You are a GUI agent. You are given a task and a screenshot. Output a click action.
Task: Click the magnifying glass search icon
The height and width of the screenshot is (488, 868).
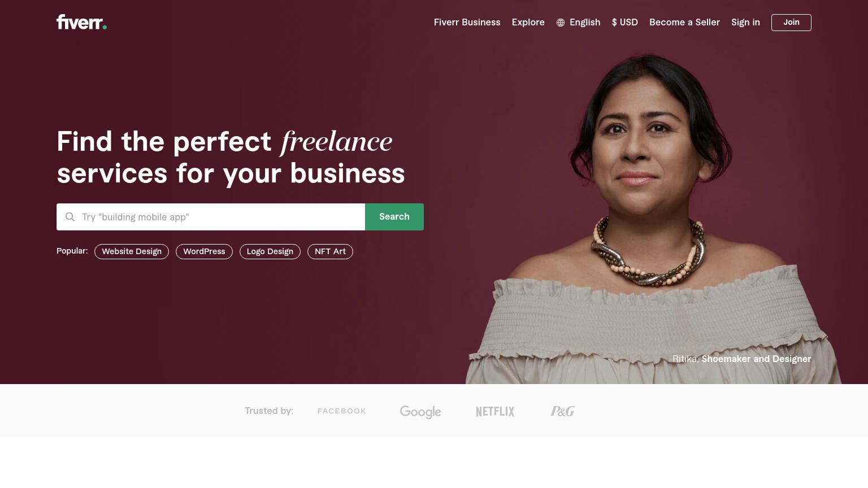point(70,217)
